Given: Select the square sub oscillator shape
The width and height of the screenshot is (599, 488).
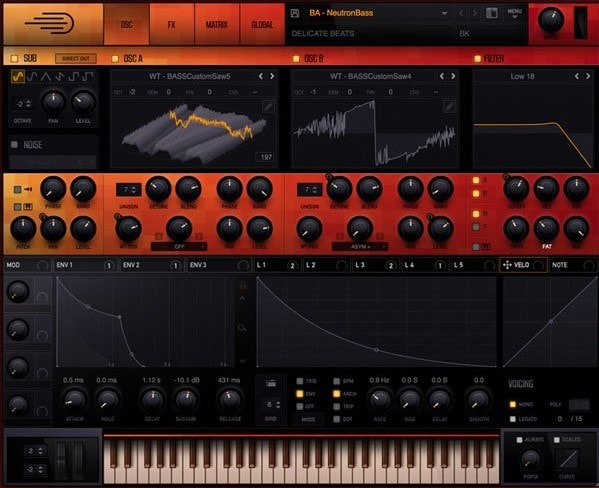Looking at the screenshot, I should click(73, 77).
